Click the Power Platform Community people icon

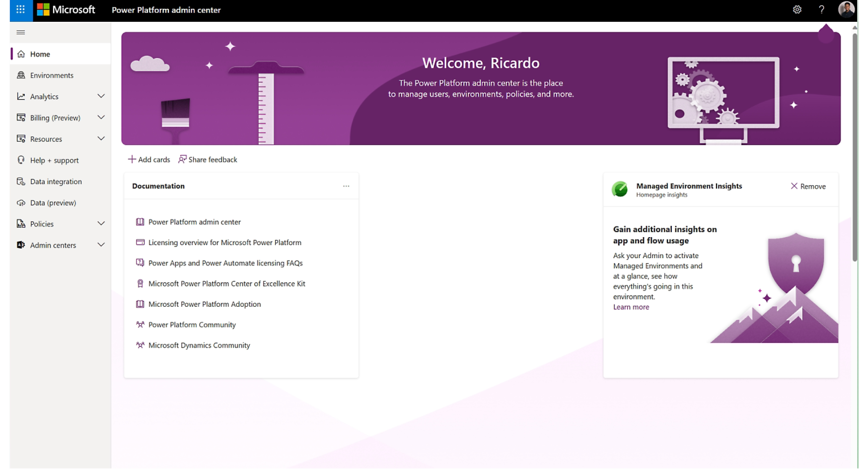tap(140, 325)
